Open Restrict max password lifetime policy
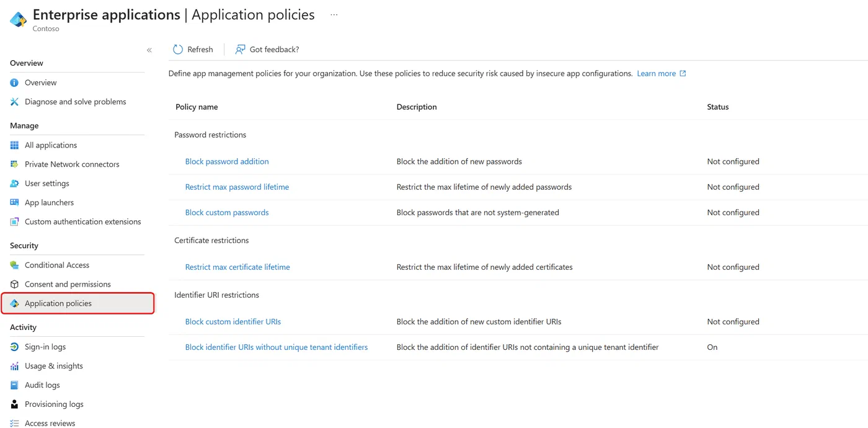868x428 pixels. click(237, 187)
